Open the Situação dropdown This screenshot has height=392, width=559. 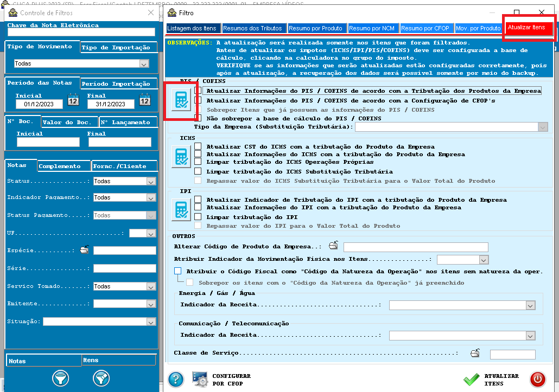pyautogui.click(x=151, y=322)
